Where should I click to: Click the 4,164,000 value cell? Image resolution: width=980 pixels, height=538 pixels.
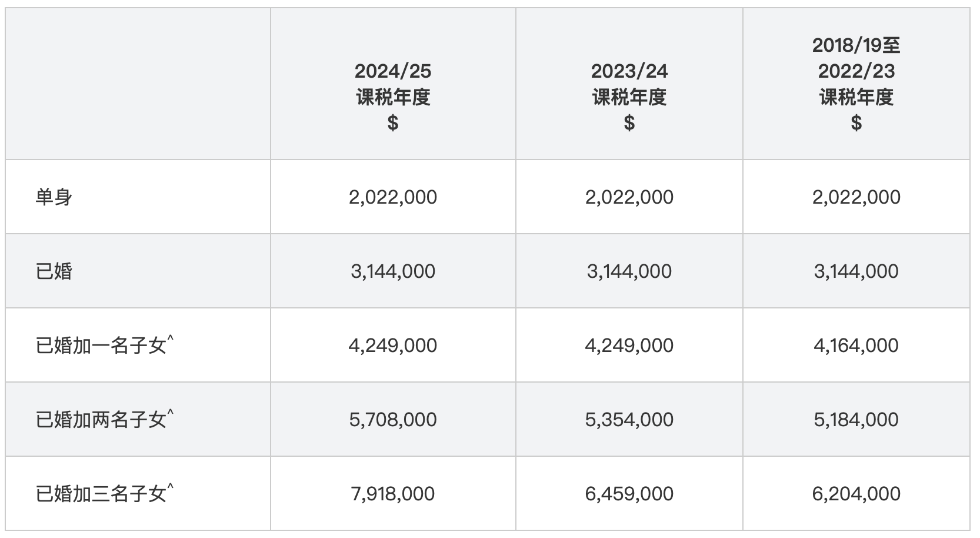tap(856, 345)
